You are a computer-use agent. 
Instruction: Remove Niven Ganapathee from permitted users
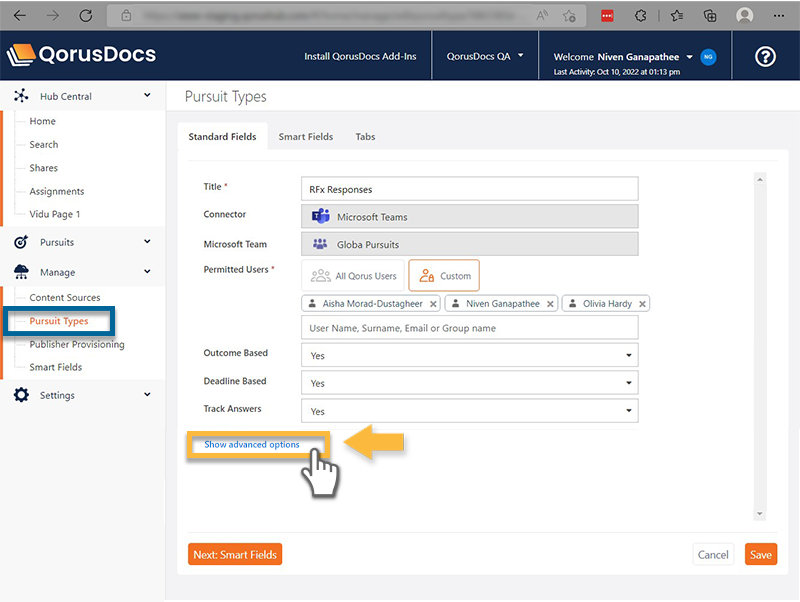point(550,304)
